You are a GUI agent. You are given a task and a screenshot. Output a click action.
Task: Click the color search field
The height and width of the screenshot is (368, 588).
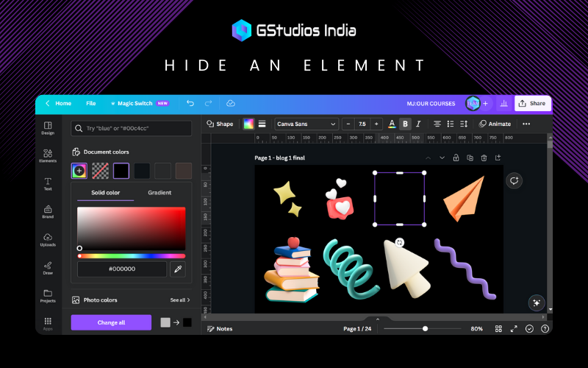tap(132, 128)
